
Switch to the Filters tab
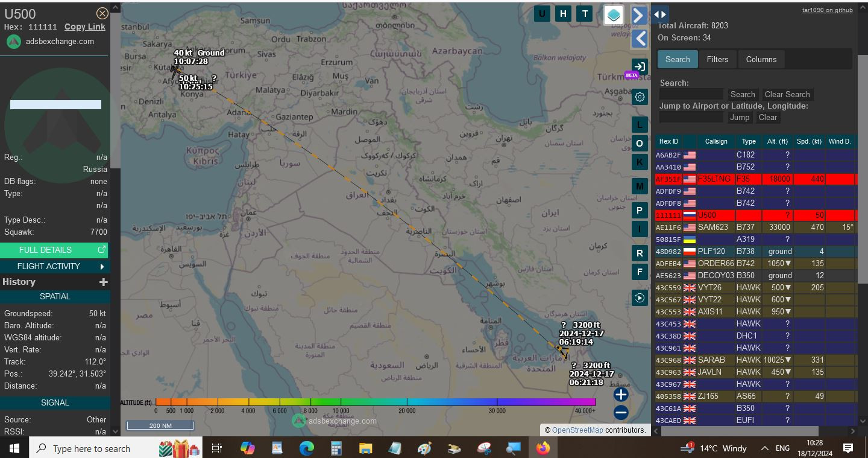[717, 59]
